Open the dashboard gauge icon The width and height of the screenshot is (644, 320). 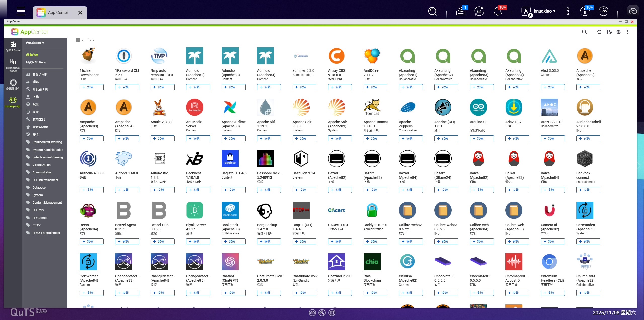(x=603, y=11)
